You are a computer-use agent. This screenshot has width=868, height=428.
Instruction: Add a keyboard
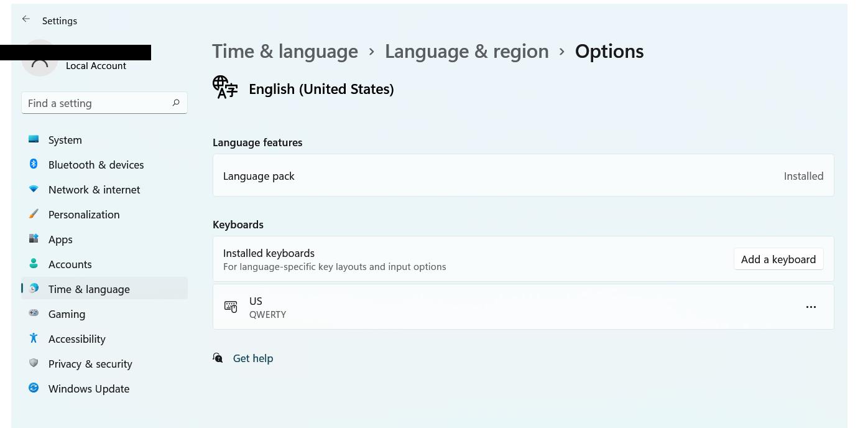(778, 259)
